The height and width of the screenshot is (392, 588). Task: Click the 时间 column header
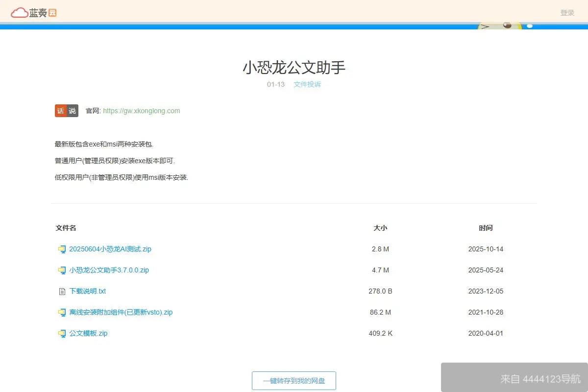pos(486,228)
